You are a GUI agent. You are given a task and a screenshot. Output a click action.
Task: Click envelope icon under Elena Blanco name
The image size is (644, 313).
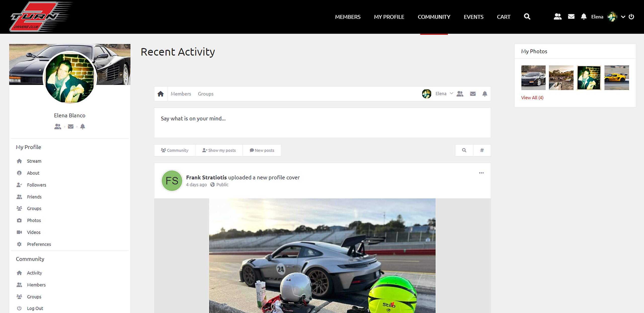tap(71, 126)
